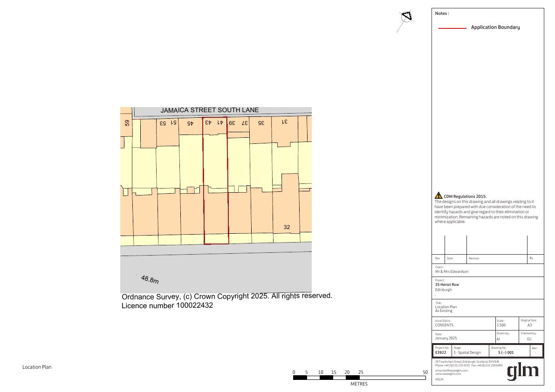Click house number 59 on the map

pyautogui.click(x=127, y=123)
